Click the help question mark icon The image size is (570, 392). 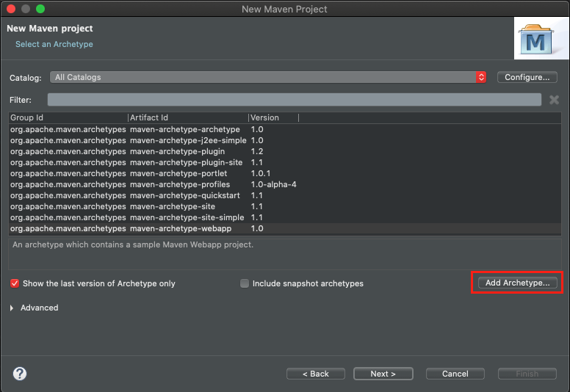coord(20,374)
